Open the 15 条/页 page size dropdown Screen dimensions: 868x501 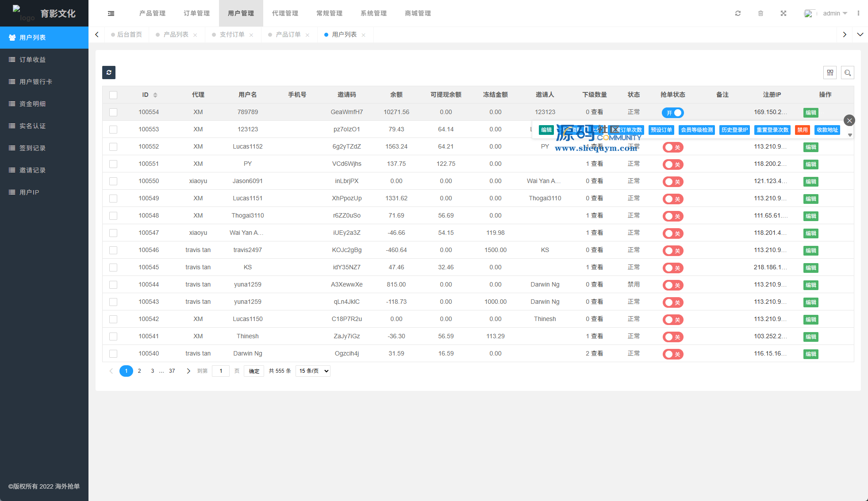click(x=314, y=371)
